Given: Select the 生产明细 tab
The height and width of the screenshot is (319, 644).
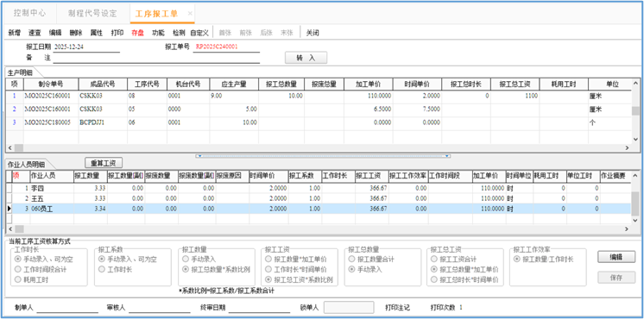Looking at the screenshot, I should point(21,72).
